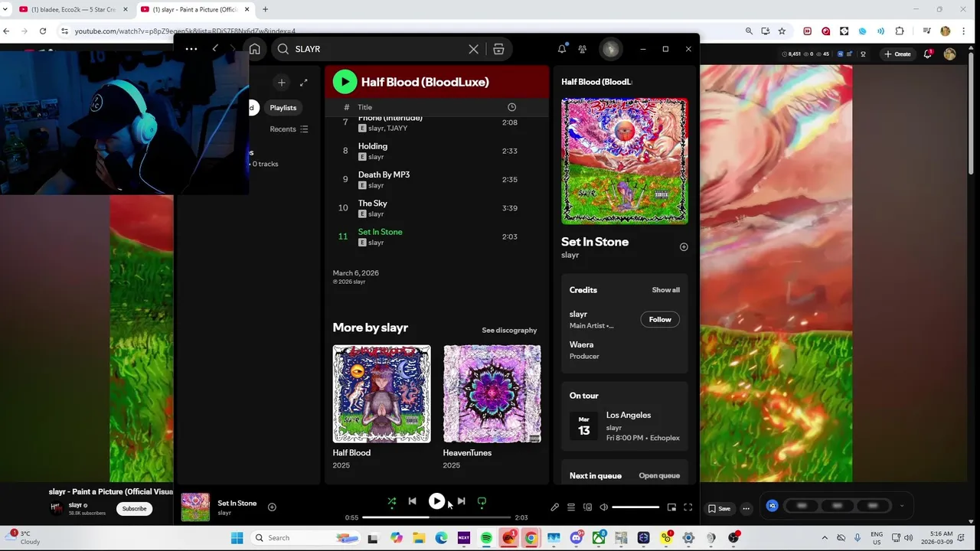Save the YouTube video
The height and width of the screenshot is (551, 980).
(x=719, y=509)
